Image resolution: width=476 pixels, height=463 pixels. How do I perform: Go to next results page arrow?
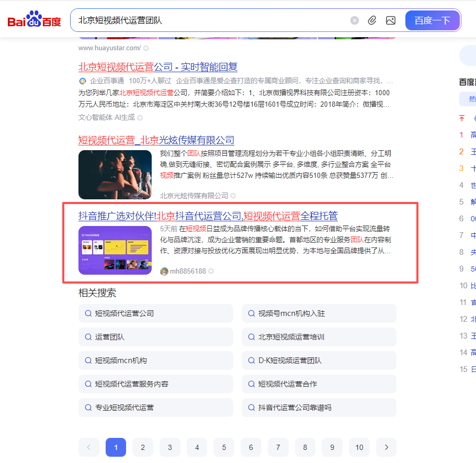coord(387,447)
